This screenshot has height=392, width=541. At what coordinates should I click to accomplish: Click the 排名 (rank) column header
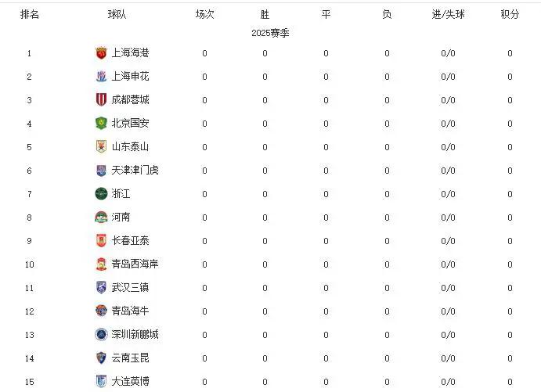30,15
